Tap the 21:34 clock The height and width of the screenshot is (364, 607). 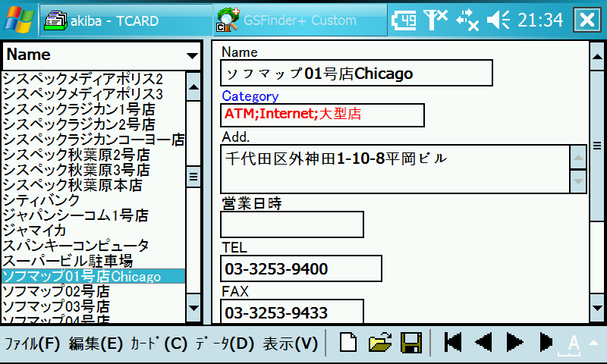(x=540, y=20)
